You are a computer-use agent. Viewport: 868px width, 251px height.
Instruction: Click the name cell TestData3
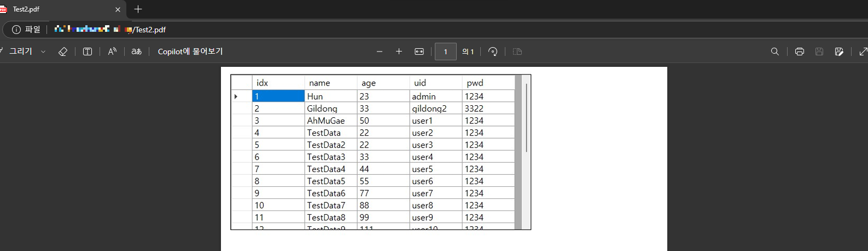[x=331, y=157]
